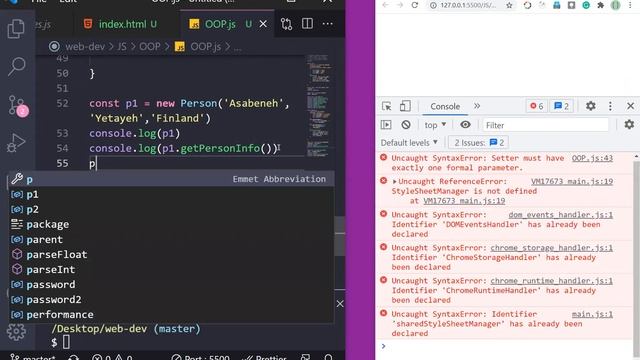Open the chrome_runtime_handler.js:1 link

[551, 281]
